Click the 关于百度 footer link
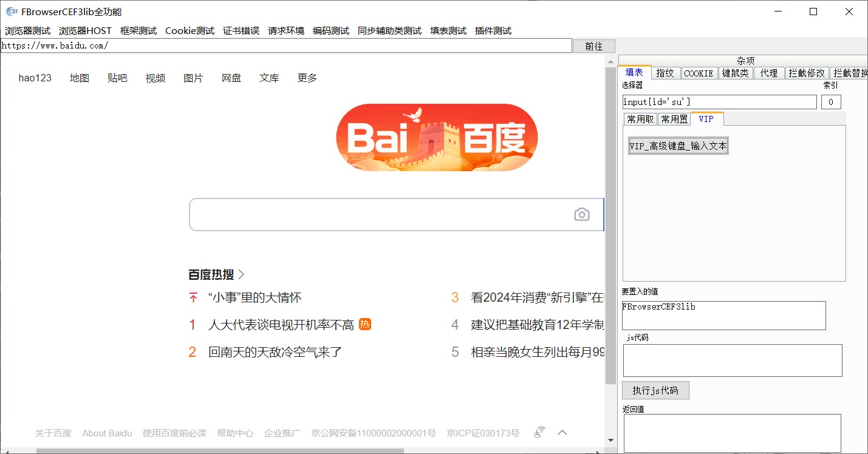 pos(53,433)
